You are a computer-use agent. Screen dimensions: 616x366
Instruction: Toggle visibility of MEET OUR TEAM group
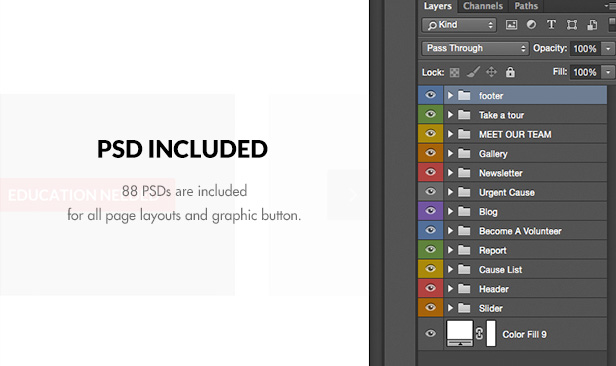point(431,134)
